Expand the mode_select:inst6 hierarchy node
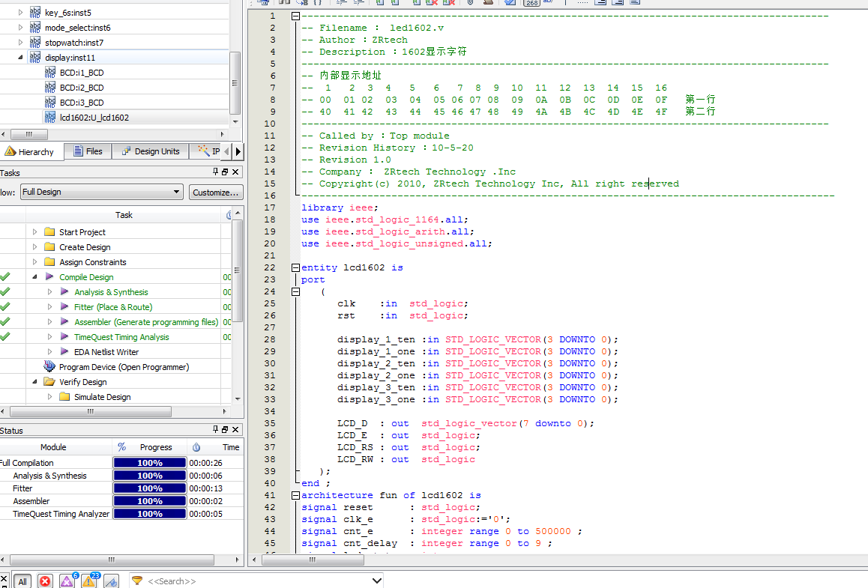This screenshot has width=868, height=588. point(20,27)
